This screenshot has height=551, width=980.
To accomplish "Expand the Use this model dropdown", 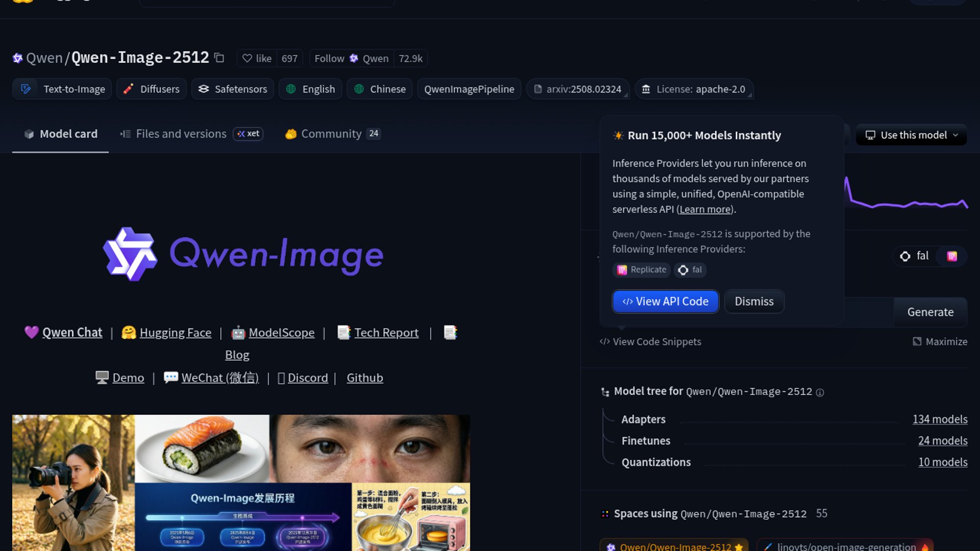I will click(912, 135).
